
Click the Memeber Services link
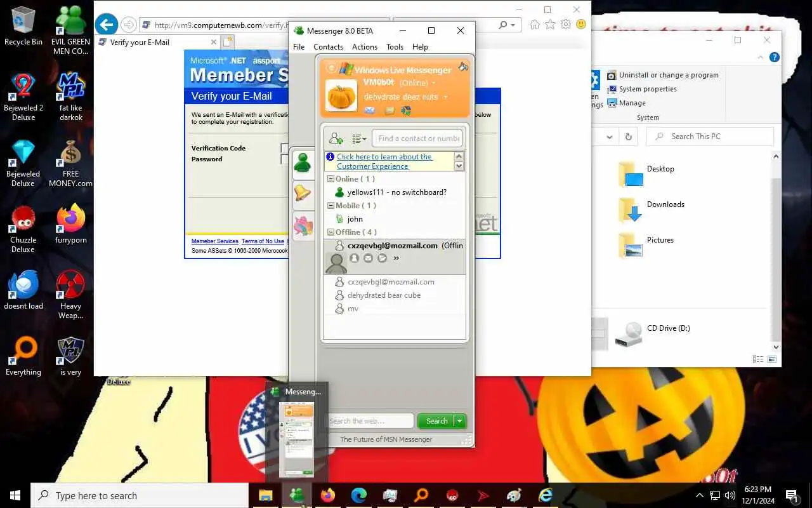215,241
